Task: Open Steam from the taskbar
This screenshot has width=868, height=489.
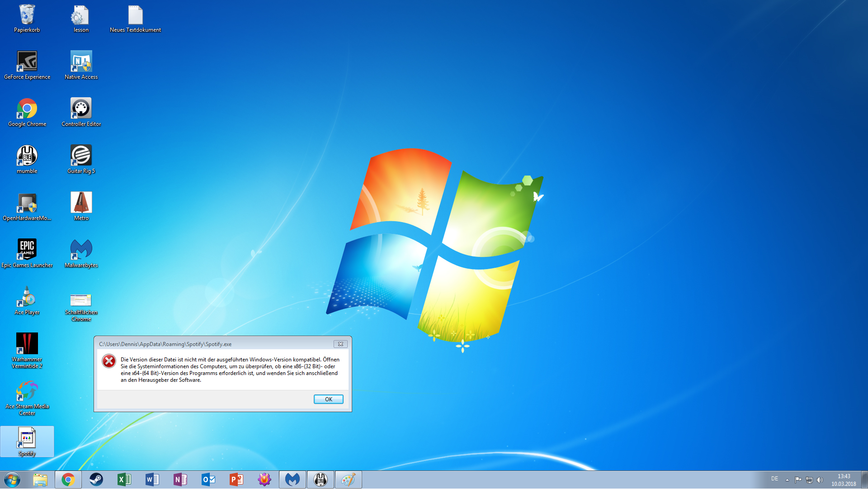Action: [x=96, y=480]
